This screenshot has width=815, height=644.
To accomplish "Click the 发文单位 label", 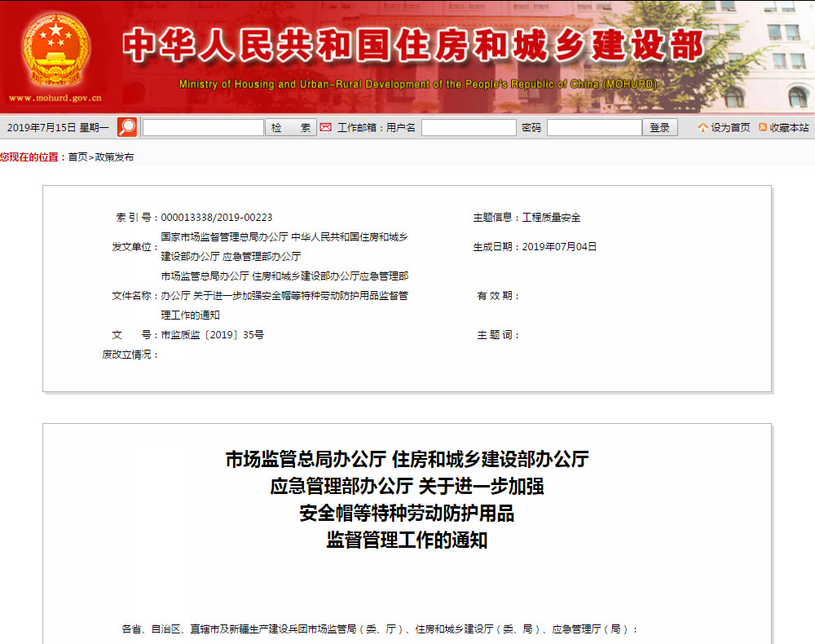I will click(134, 247).
